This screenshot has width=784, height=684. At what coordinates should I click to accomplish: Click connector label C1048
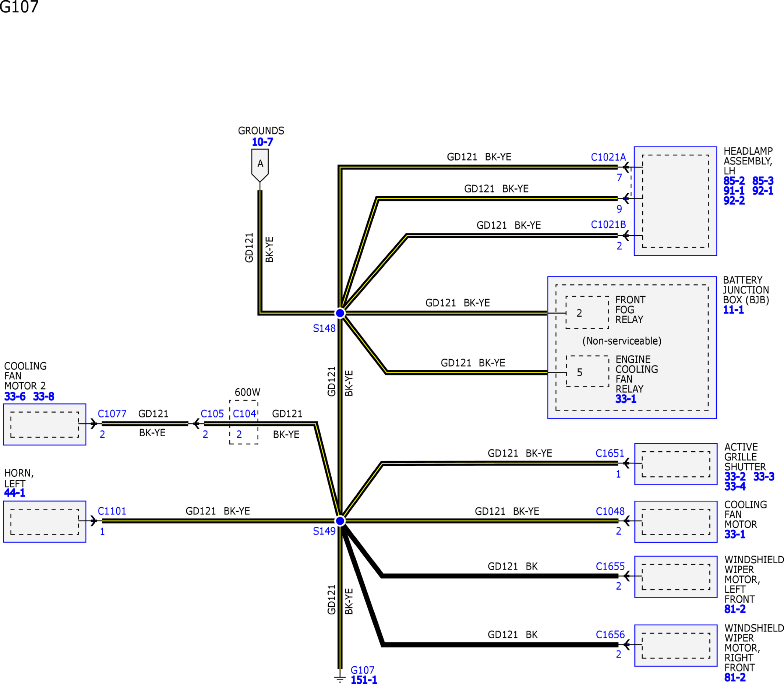coord(610,511)
